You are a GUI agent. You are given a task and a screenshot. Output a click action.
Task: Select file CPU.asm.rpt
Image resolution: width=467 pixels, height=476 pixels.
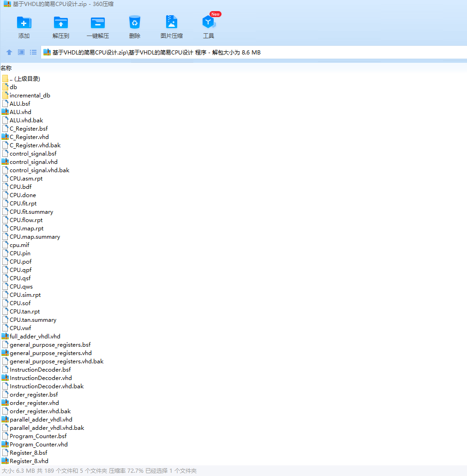click(26, 179)
